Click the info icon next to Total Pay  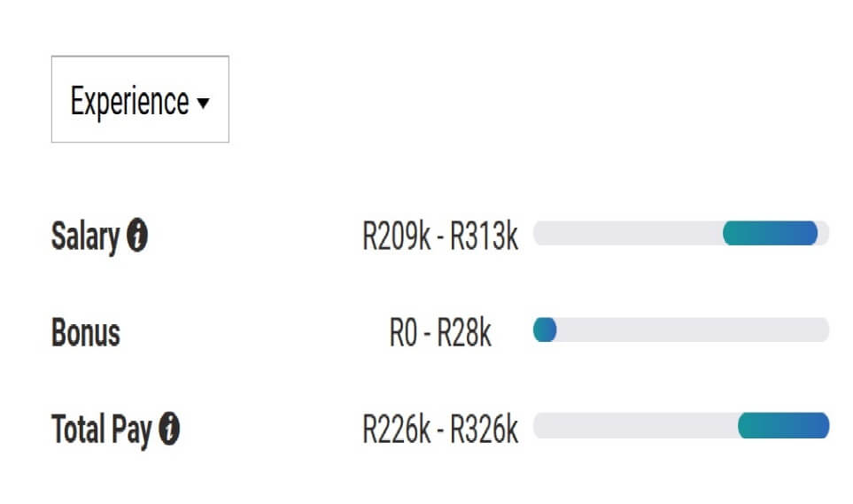(x=169, y=429)
